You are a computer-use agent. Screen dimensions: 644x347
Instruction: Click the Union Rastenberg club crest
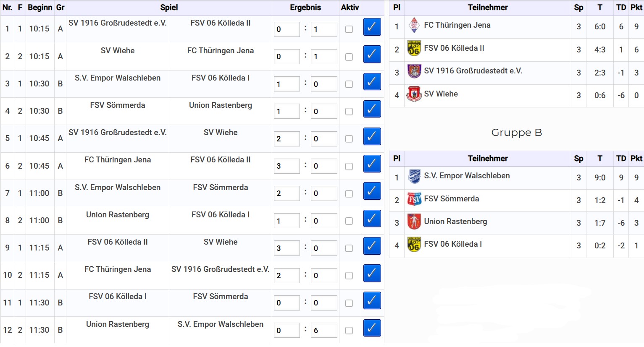pos(414,222)
